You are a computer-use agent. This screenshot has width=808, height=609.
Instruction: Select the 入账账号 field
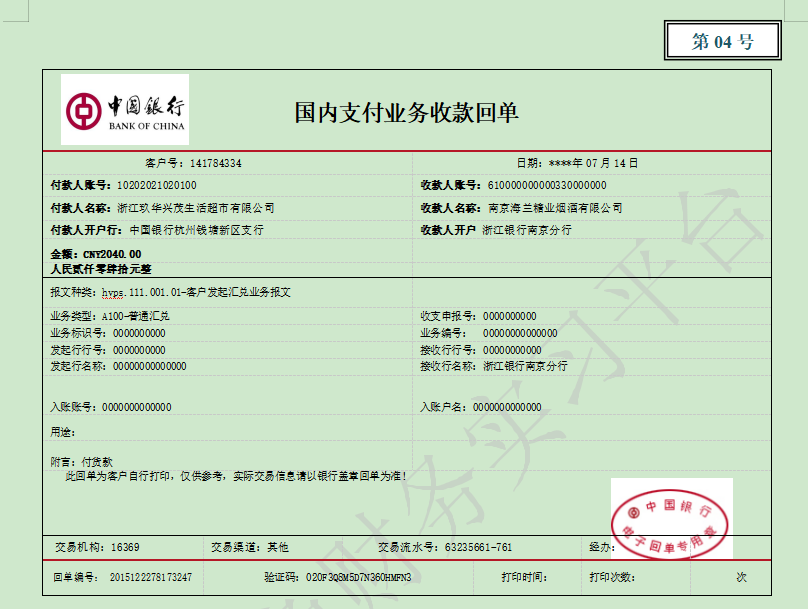pos(111,407)
